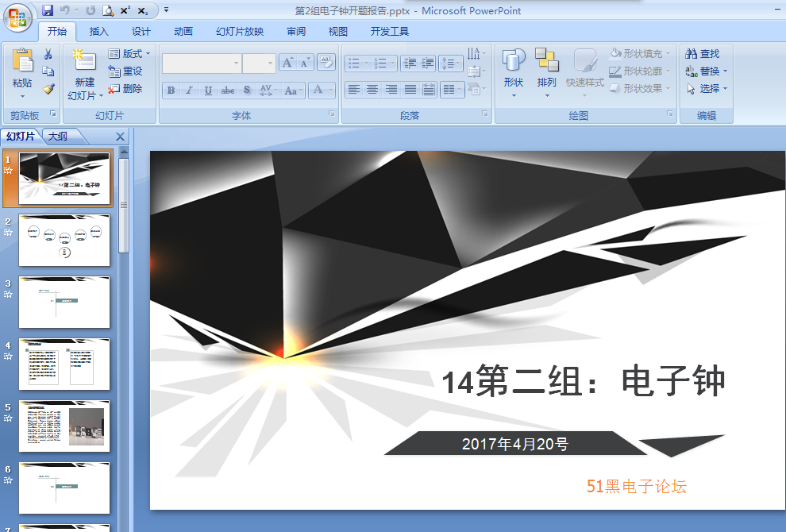Open the 视图 ribbon tab

click(338, 32)
